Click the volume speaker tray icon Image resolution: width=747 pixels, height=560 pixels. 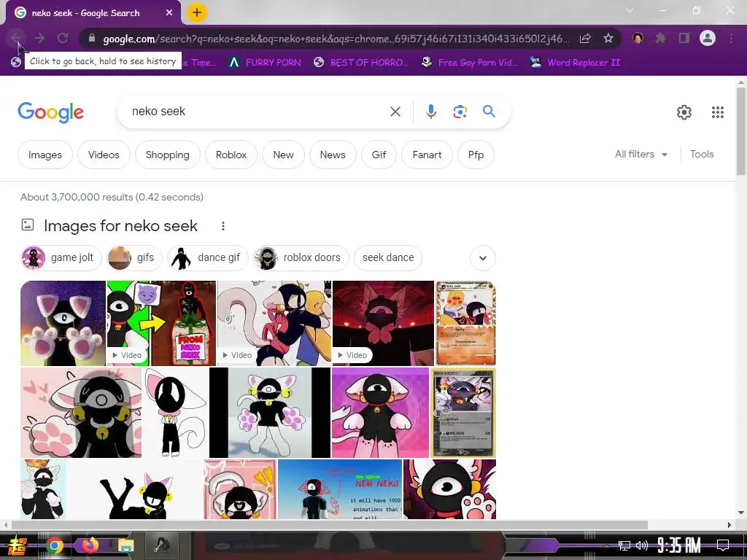point(642,545)
